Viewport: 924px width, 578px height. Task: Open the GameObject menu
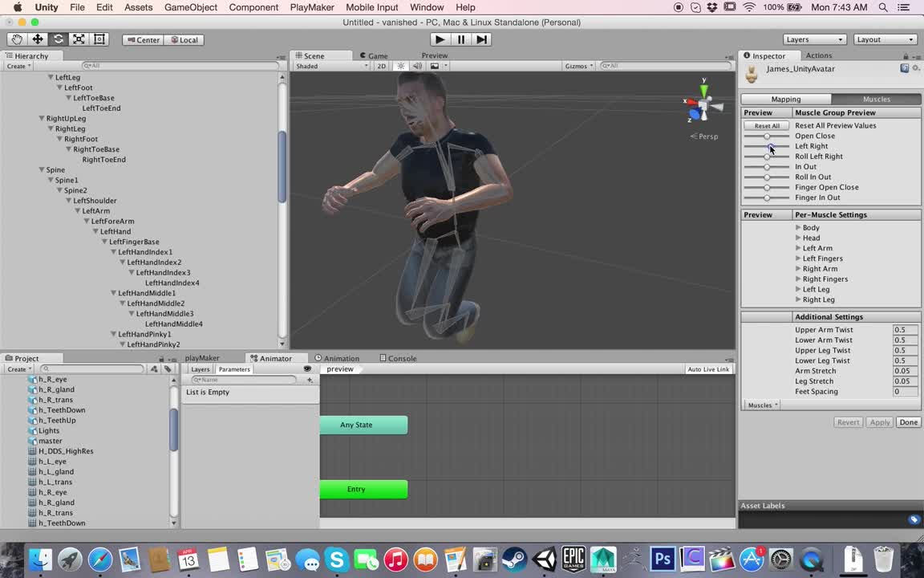tap(190, 7)
